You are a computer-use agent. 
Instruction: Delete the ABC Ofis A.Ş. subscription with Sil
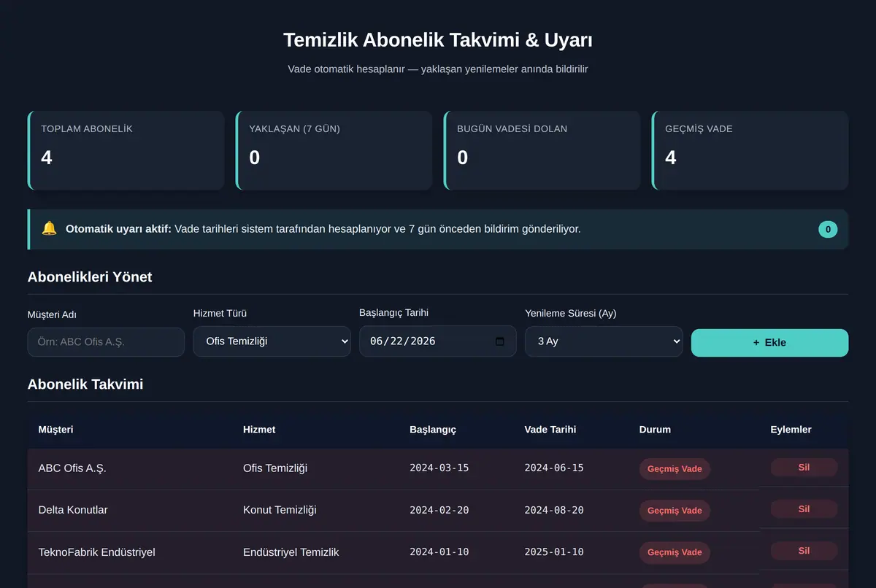coord(804,467)
